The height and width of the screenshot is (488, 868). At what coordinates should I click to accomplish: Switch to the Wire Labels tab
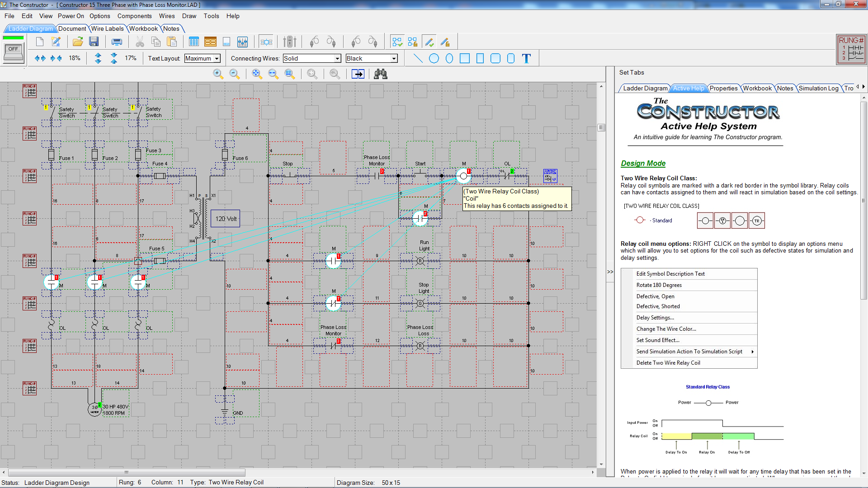[x=108, y=28]
